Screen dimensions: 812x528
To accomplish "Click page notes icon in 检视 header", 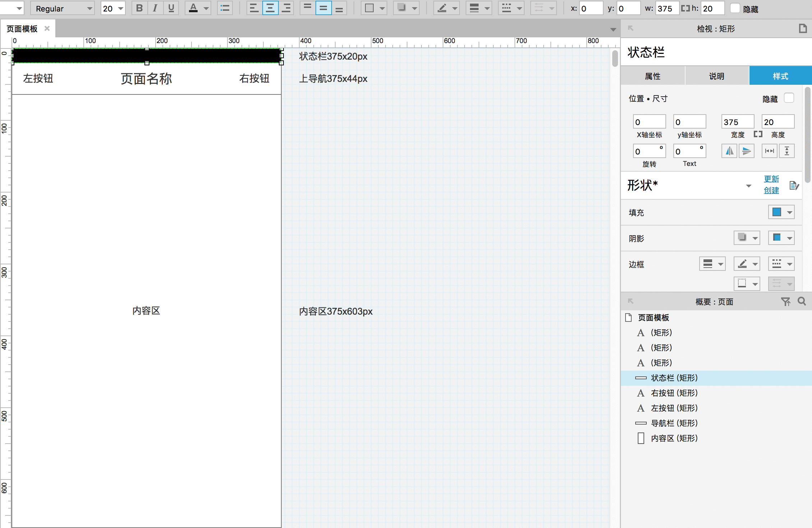I will [803, 28].
